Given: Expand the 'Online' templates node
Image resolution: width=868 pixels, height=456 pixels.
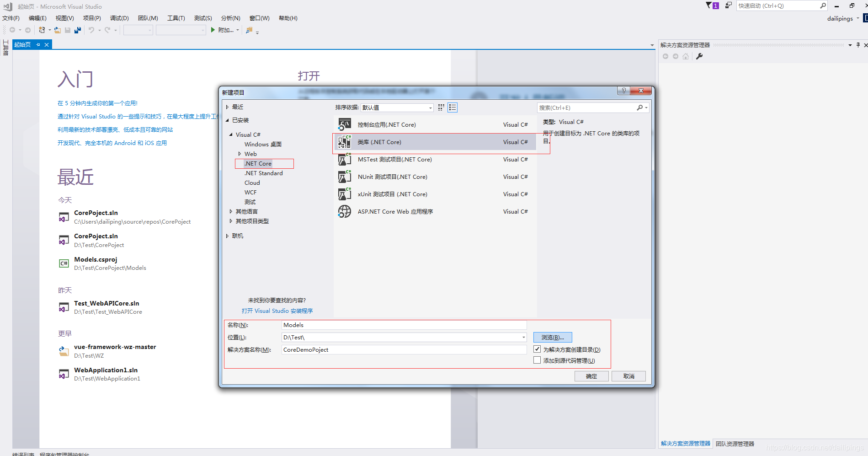Looking at the screenshot, I should (227, 236).
